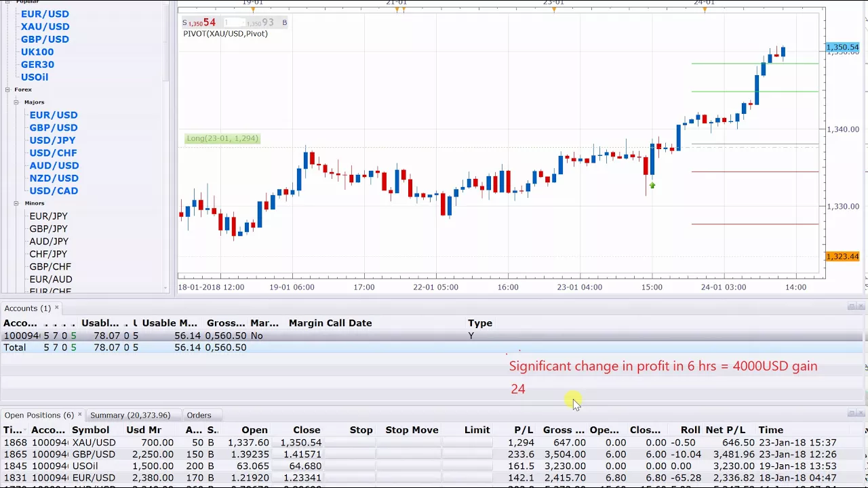The image size is (868, 488).
Task: Collapse the Minors subgroup
Action: (16, 203)
